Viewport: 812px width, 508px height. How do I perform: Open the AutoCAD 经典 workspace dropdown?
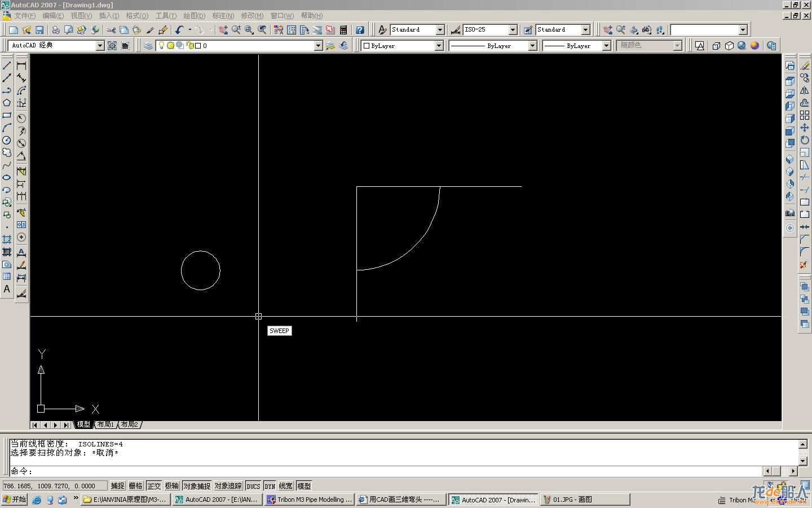(100, 46)
